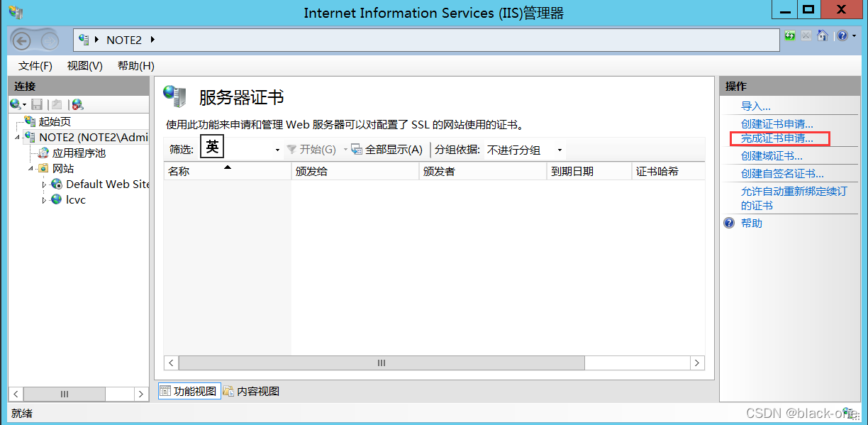Open the 文件(F) menu
Image resolution: width=868 pixels, height=425 pixels.
click(x=35, y=66)
